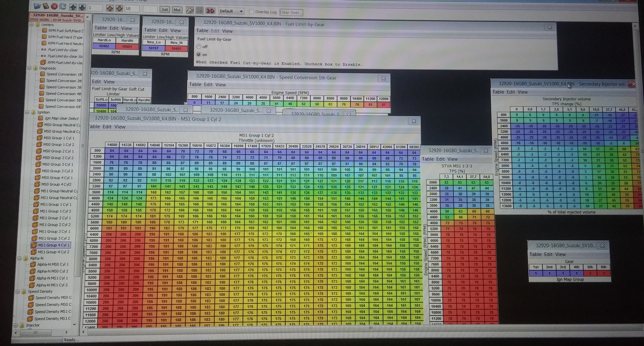
Task: Click the orange coarse increment up arrow
Action: coord(110,8)
